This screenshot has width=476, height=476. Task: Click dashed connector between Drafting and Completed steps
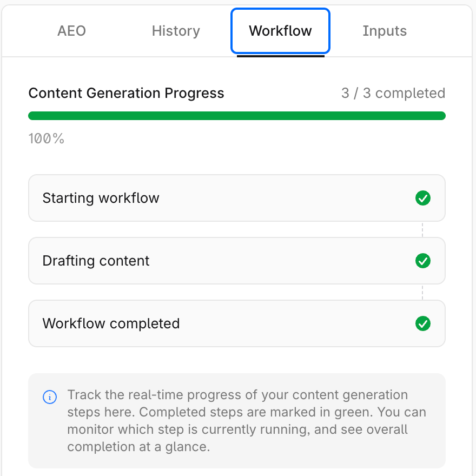click(422, 292)
